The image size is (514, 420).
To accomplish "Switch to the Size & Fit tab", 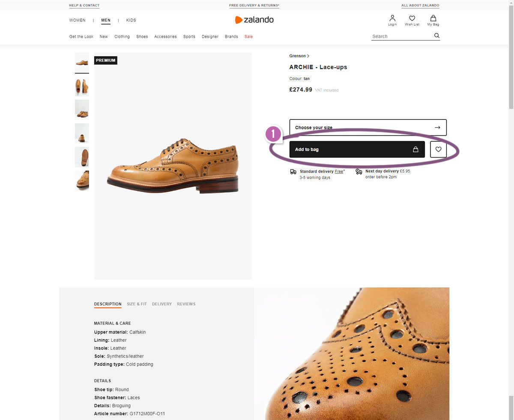I will pos(137,304).
